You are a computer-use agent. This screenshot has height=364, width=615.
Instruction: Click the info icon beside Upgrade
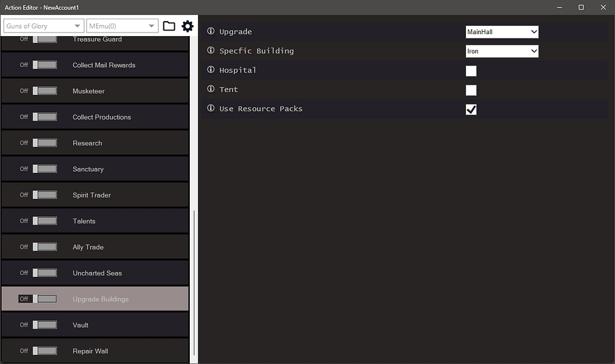210,31
